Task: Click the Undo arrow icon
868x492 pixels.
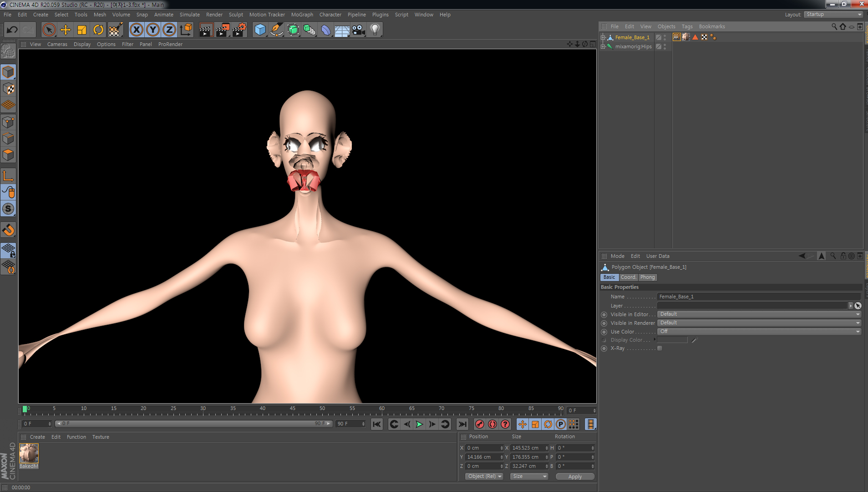Action: (12, 30)
